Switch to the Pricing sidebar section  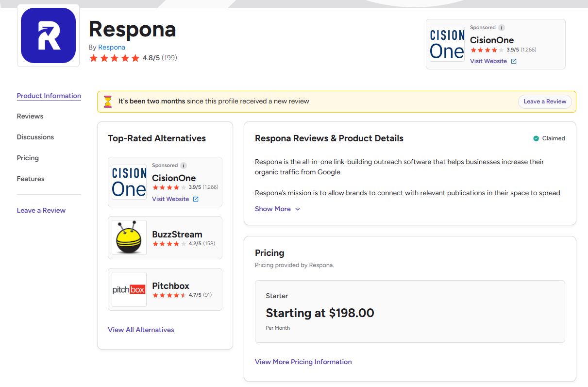(28, 158)
